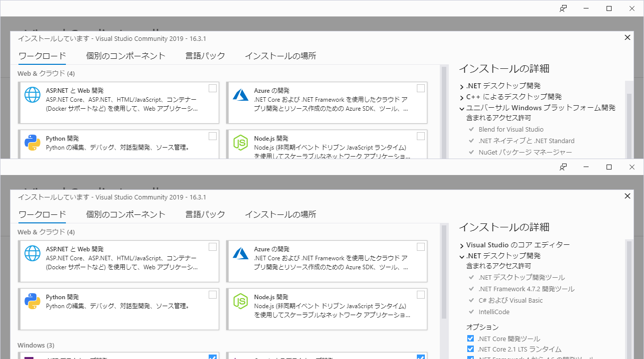Collapse .NET デスクトップ開発 in lower window details
Screen dimensions: 644x359
point(462,256)
